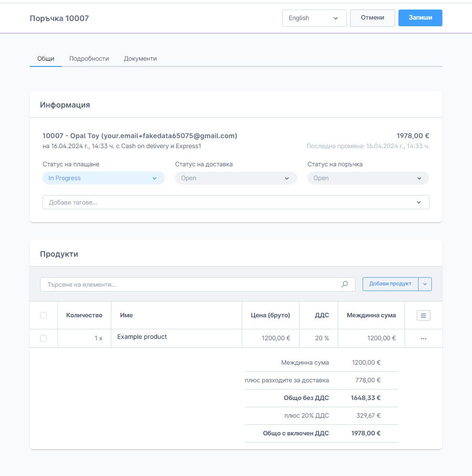Click the Добави продукт button
472x476 pixels.
pyautogui.click(x=390, y=284)
